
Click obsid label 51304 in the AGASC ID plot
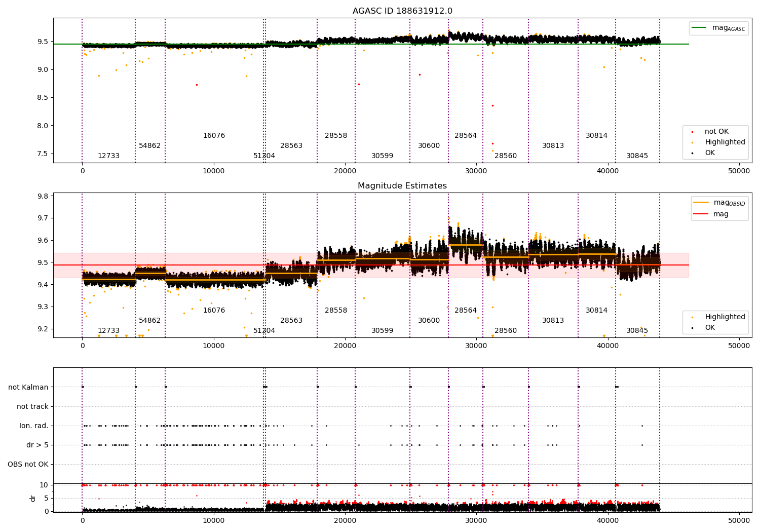pyautogui.click(x=264, y=156)
